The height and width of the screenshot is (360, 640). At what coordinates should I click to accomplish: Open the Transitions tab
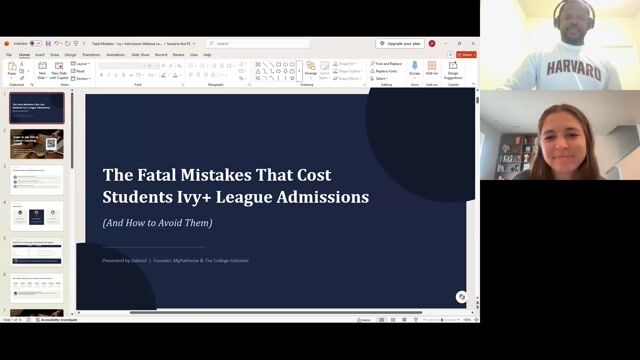[x=91, y=55]
